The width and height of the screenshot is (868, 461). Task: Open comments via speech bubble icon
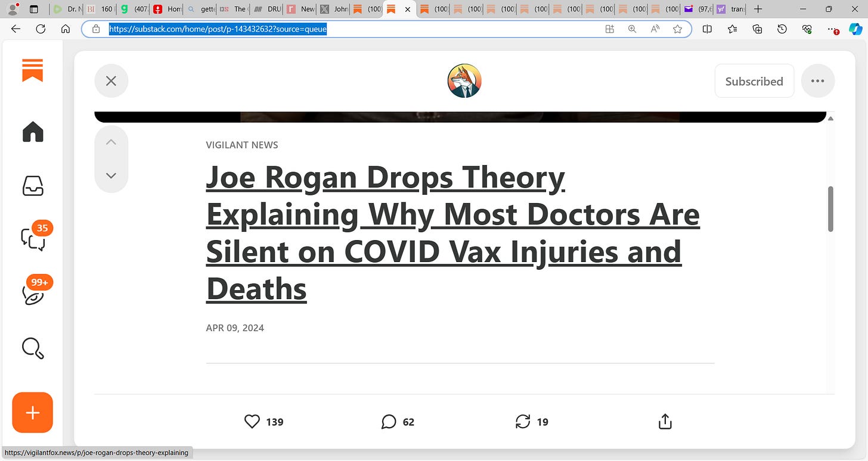pos(389,422)
